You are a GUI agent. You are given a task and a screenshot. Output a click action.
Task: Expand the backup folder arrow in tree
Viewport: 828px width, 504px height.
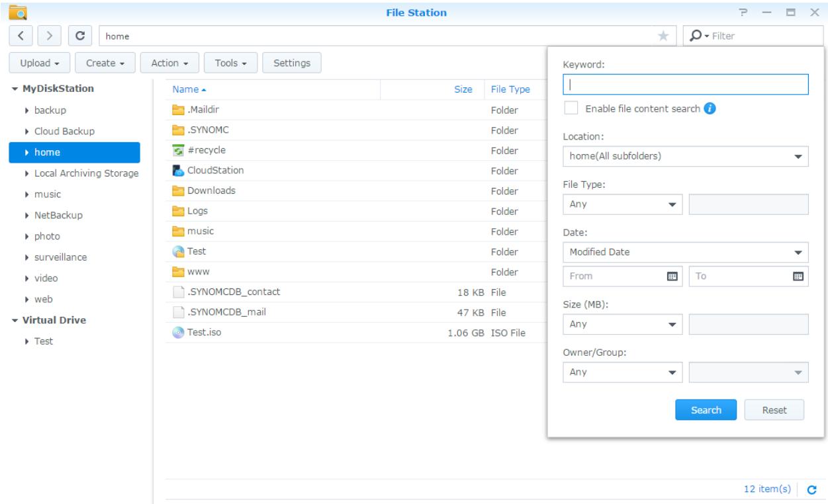(26, 110)
